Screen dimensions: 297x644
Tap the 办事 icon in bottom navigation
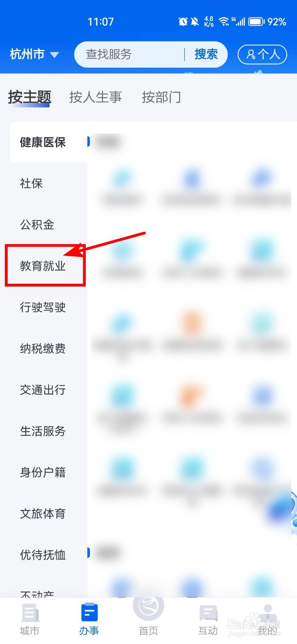pos(89,613)
